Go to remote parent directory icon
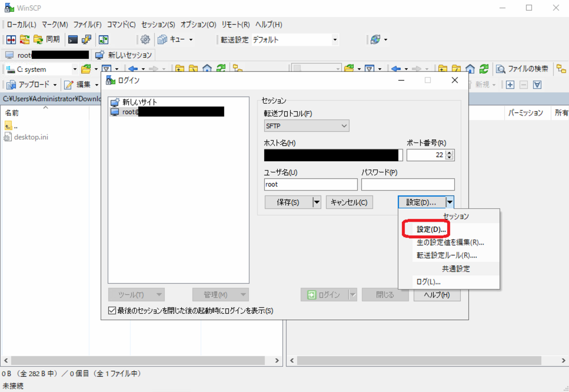Image resolution: width=569 pixels, height=392 pixels. click(x=443, y=69)
